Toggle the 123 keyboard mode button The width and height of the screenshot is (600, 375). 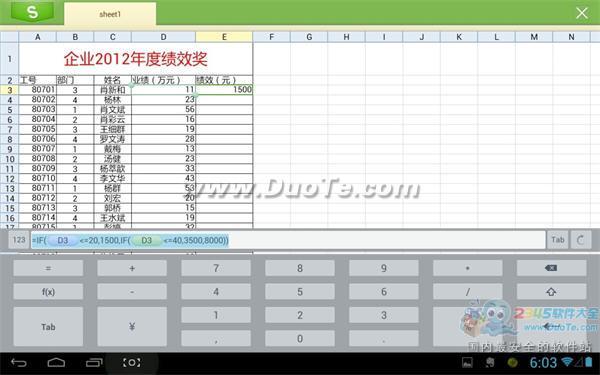[x=19, y=240]
